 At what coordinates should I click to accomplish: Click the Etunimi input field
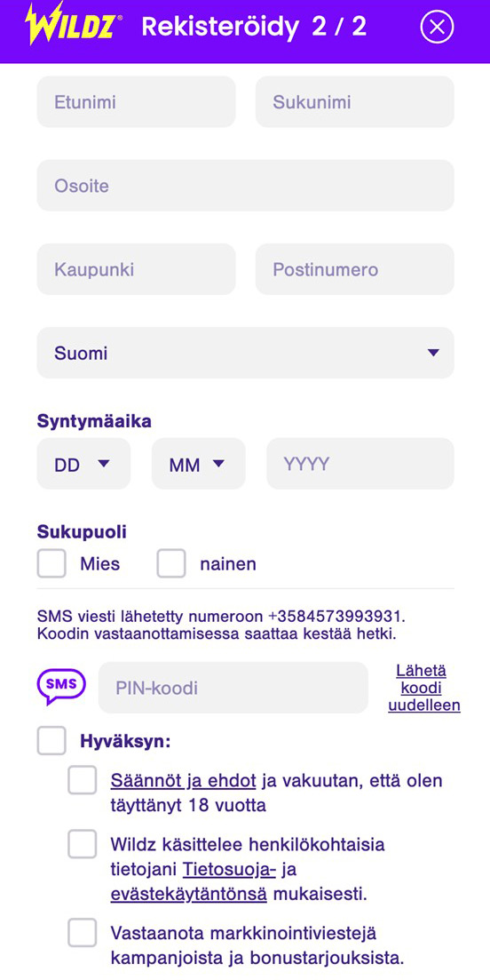136,102
